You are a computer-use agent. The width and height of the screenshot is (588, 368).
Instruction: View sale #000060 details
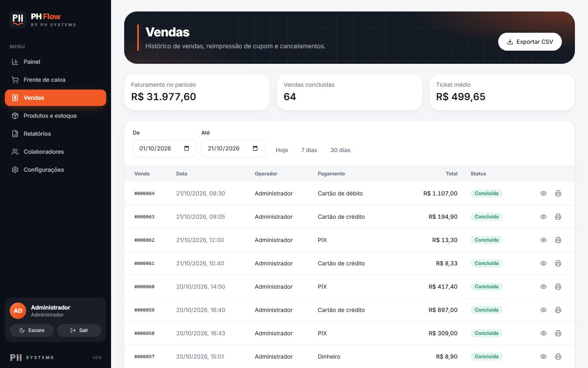point(543,287)
